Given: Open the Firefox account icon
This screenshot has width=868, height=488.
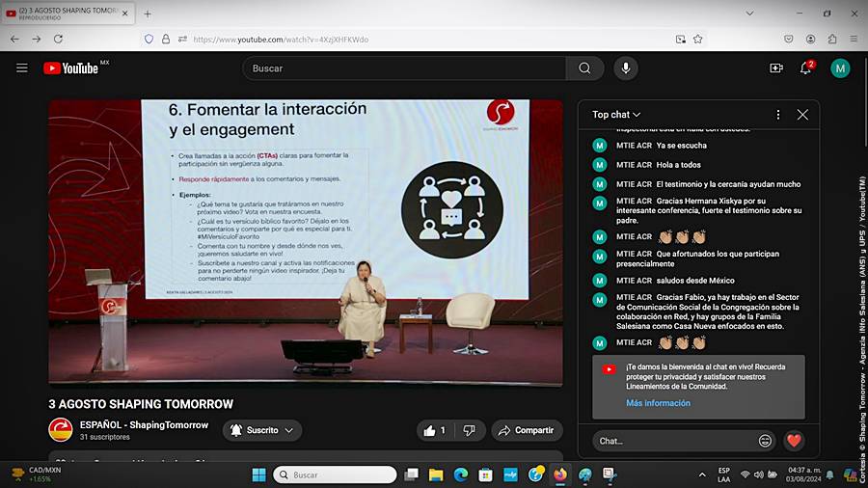Looking at the screenshot, I should pos(810,40).
